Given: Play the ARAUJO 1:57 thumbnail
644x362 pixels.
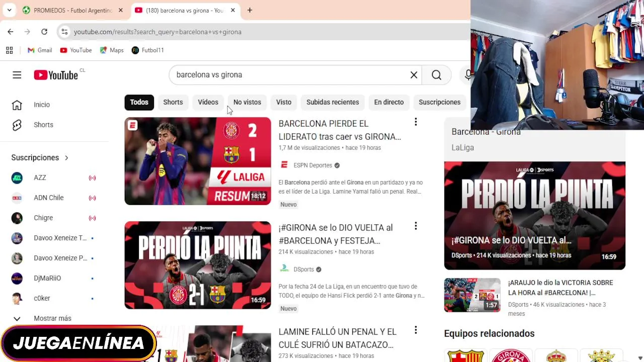Looking at the screenshot, I should (472, 295).
